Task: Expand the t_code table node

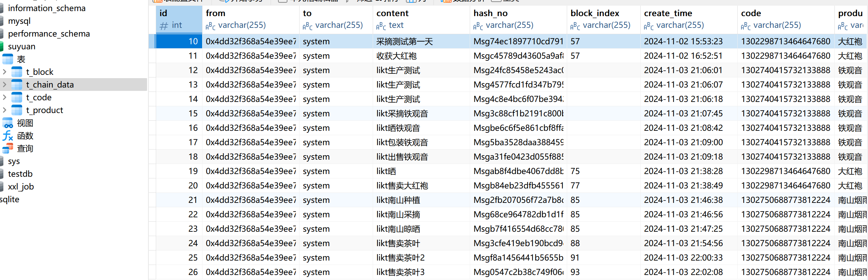Action: 4,97
